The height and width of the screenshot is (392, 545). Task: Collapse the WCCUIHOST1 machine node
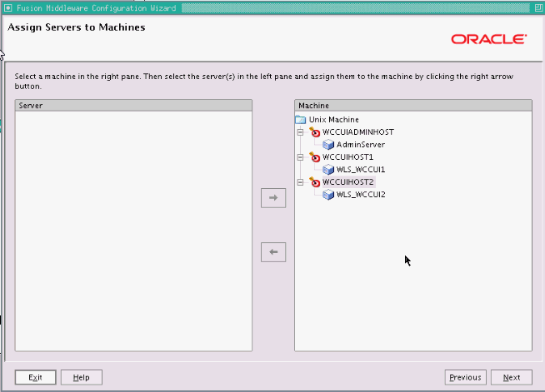pyautogui.click(x=300, y=157)
